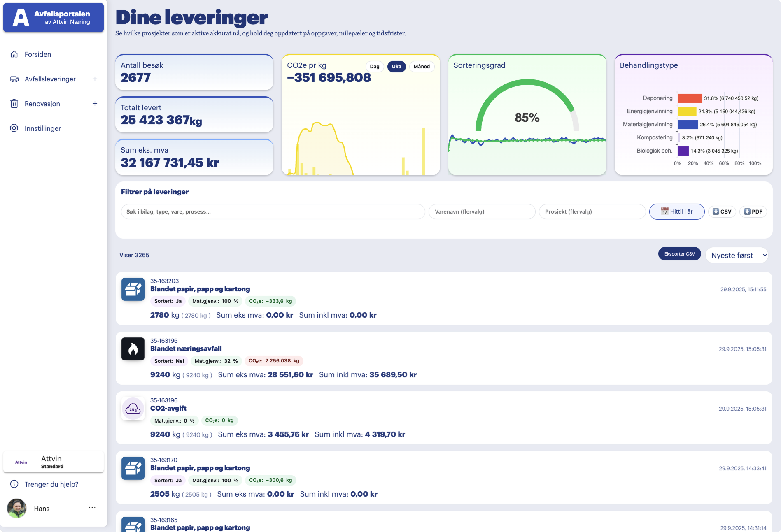Click the Sortert: Nei tag
Image resolution: width=781 pixels, height=532 pixels.
[169, 361]
